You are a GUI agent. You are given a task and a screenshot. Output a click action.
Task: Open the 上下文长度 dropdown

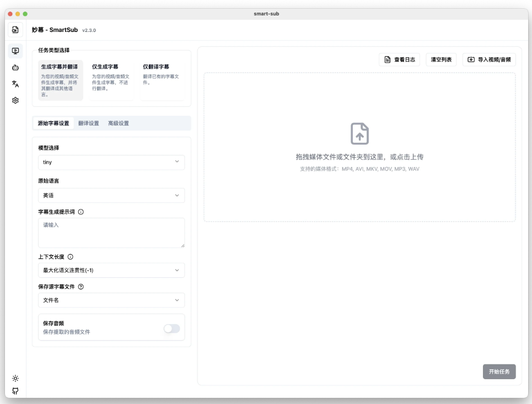111,271
